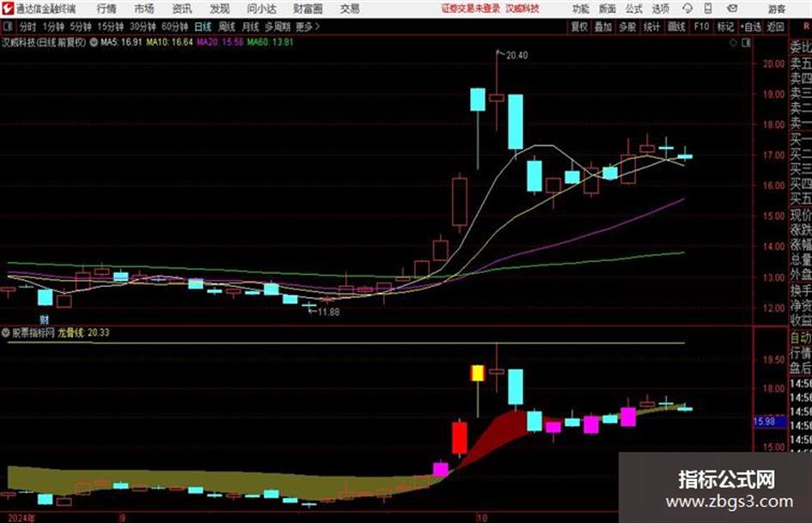Switch to 1分钟 period tab

click(52, 27)
